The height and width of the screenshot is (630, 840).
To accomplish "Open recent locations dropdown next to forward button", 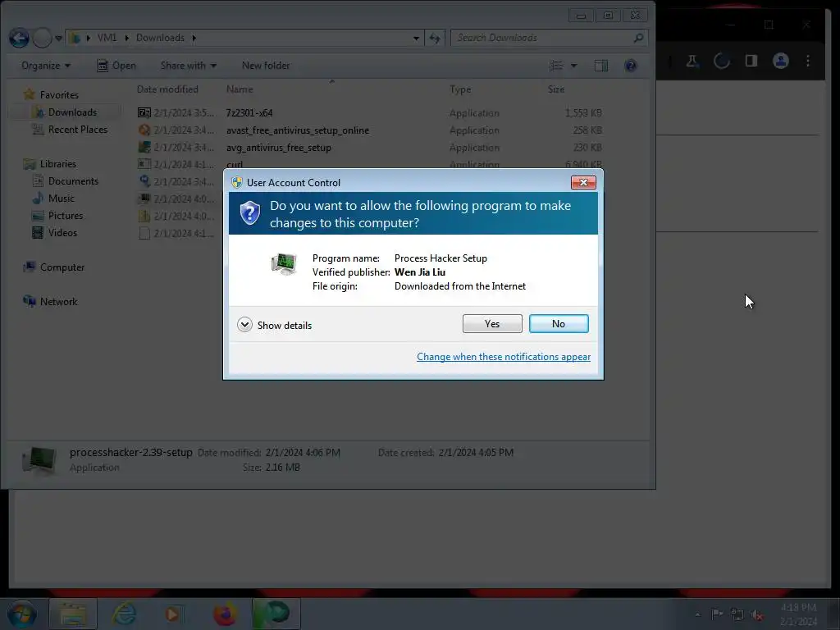I will tap(59, 38).
